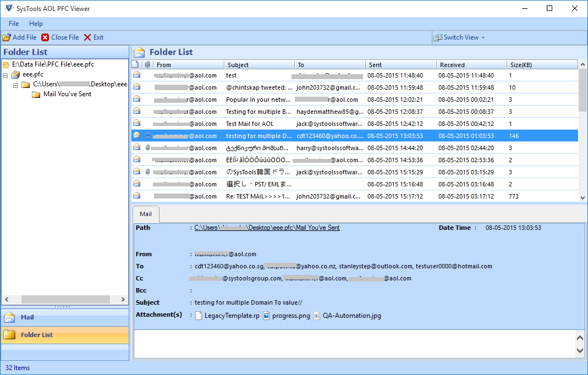Click paperclip icon of harry@systoolssoftwa... email
588x375 pixels.
(147, 147)
